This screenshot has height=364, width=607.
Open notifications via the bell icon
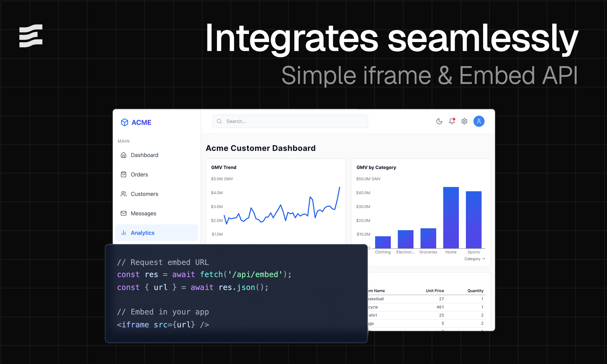tap(452, 121)
